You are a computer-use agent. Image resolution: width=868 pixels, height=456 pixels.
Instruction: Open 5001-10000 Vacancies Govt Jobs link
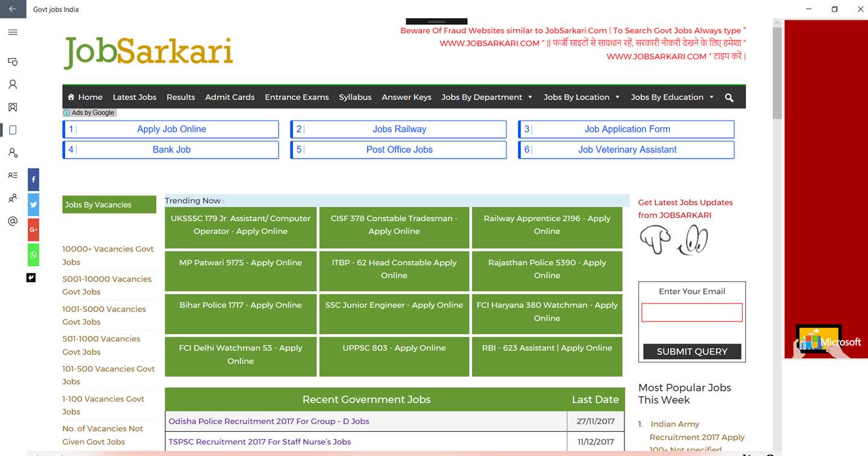click(x=107, y=285)
